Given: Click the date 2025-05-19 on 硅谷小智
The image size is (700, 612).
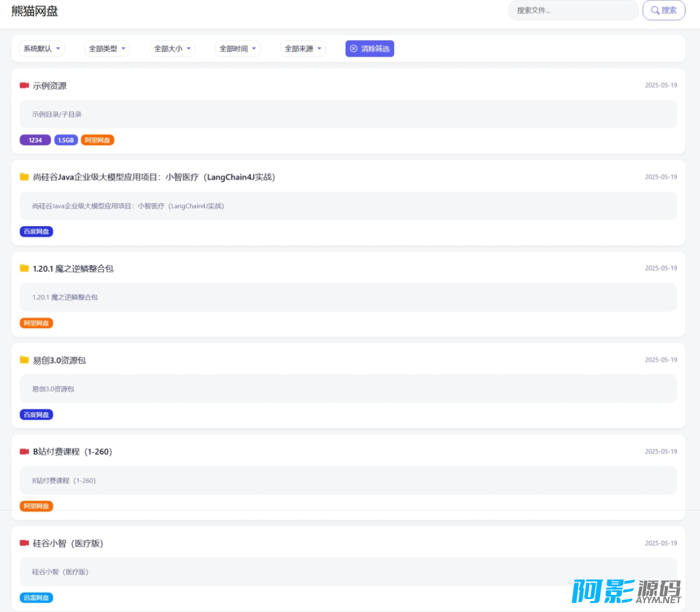Looking at the screenshot, I should click(661, 543).
